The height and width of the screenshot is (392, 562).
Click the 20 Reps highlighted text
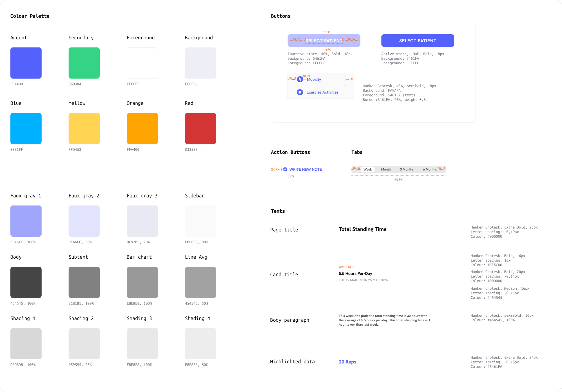(347, 362)
